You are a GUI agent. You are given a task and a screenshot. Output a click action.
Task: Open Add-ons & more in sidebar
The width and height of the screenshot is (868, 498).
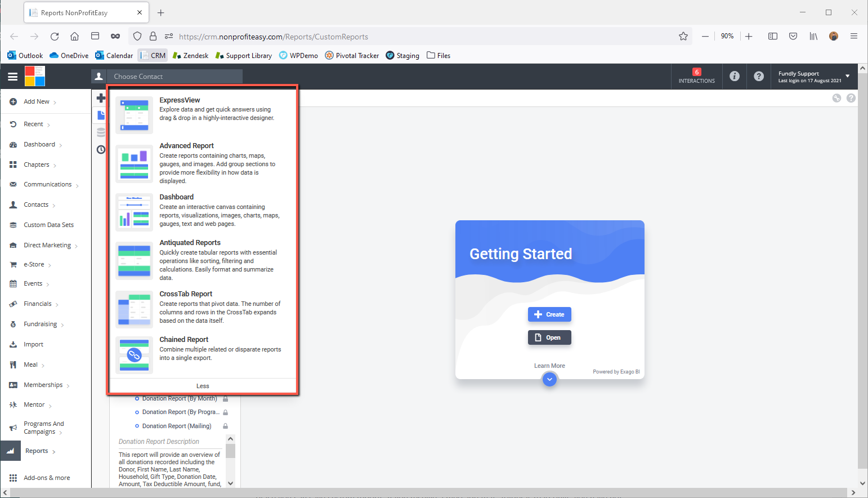(x=47, y=478)
